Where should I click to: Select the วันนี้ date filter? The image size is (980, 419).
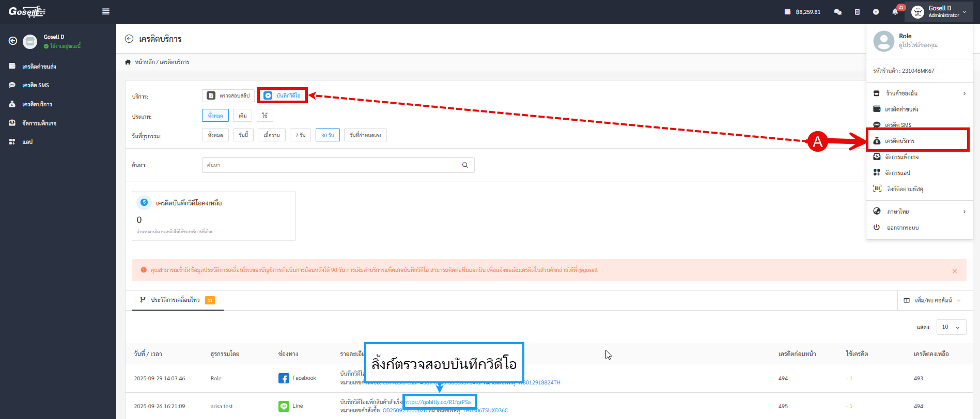point(243,135)
